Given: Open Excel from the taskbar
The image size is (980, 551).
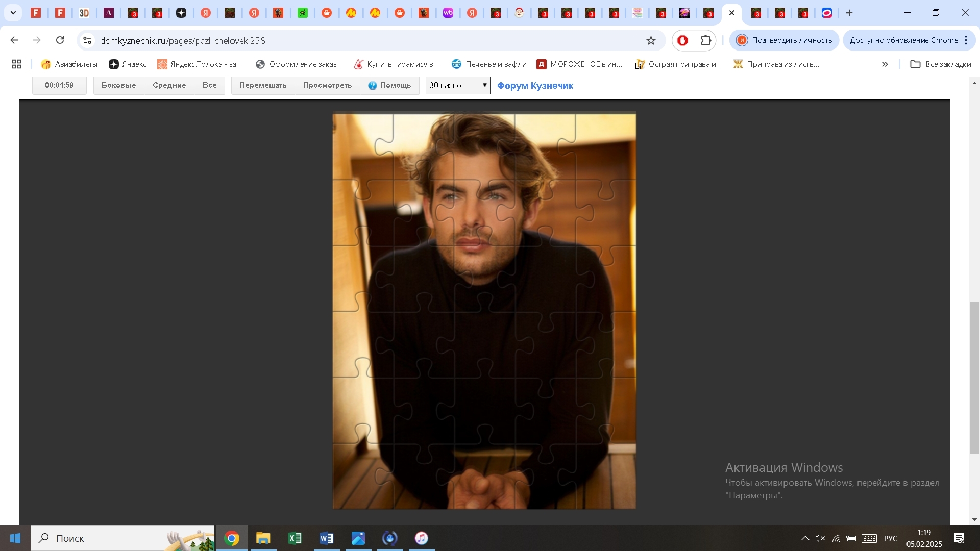Looking at the screenshot, I should [295, 538].
